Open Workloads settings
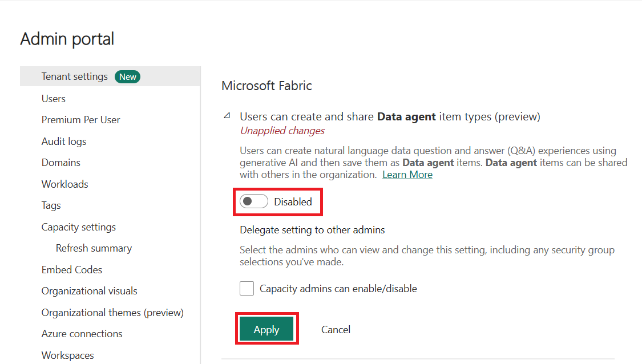This screenshot has height=364, width=642. click(x=65, y=184)
